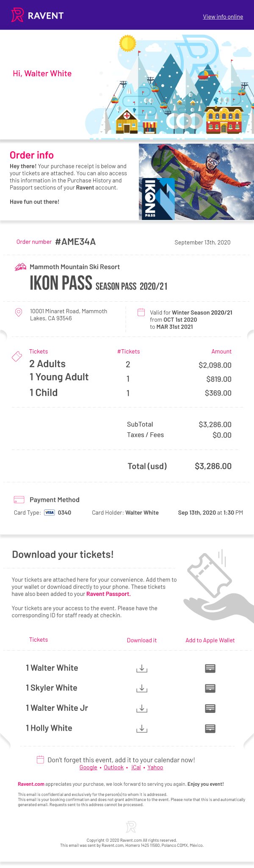Add event to iCal
Image resolution: width=254 pixels, height=868 pixels.
coord(136,768)
